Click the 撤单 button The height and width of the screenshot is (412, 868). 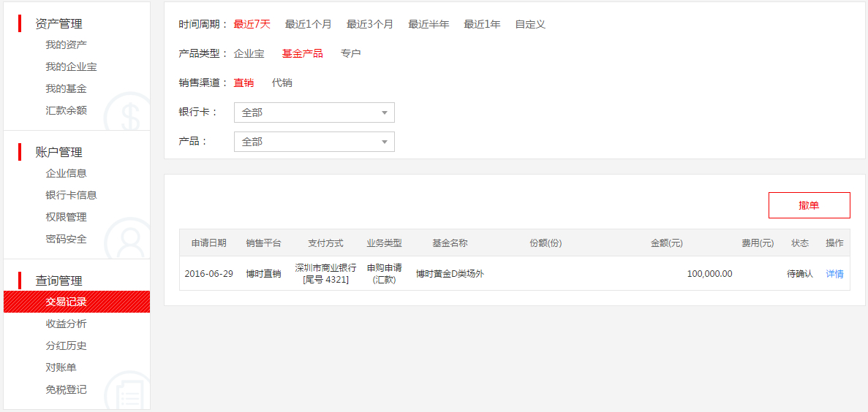click(x=809, y=205)
